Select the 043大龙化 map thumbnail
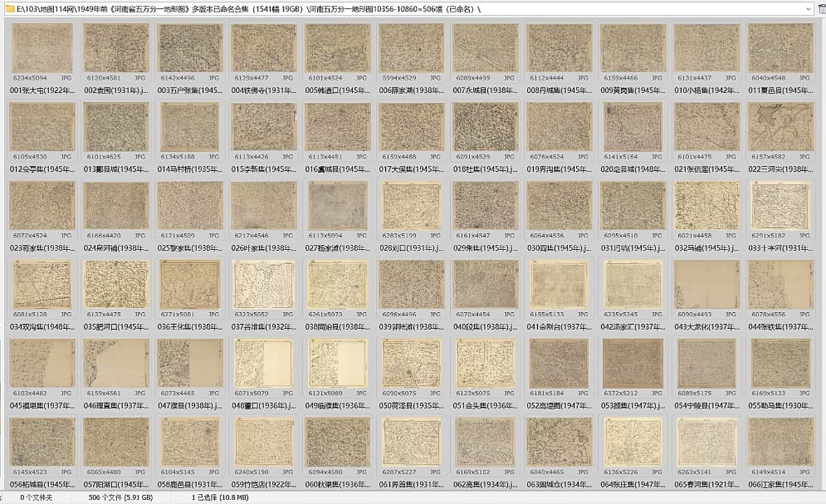 pos(706,284)
